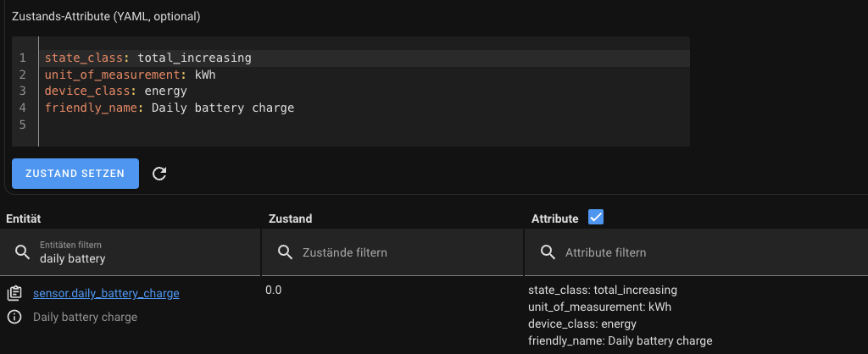Copy the sensor.daily_battery_charge entity ID via clipboard icon
The height and width of the screenshot is (354, 868).
click(x=14, y=294)
